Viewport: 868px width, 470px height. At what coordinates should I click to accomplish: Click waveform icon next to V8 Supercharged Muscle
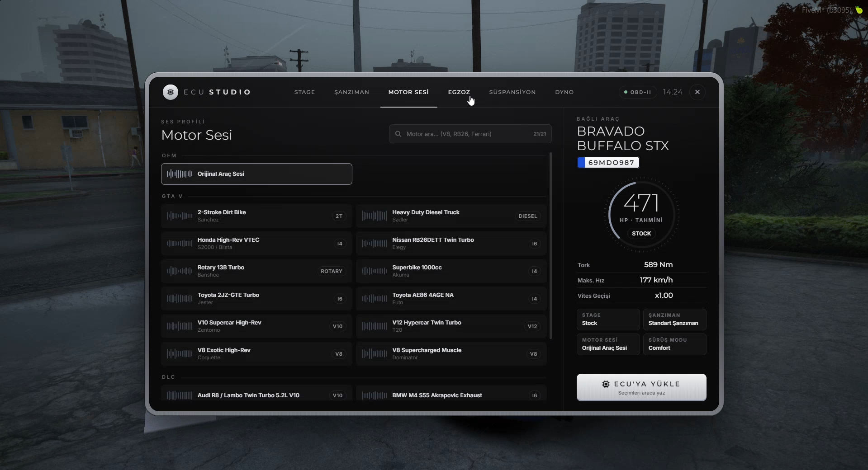pyautogui.click(x=374, y=354)
